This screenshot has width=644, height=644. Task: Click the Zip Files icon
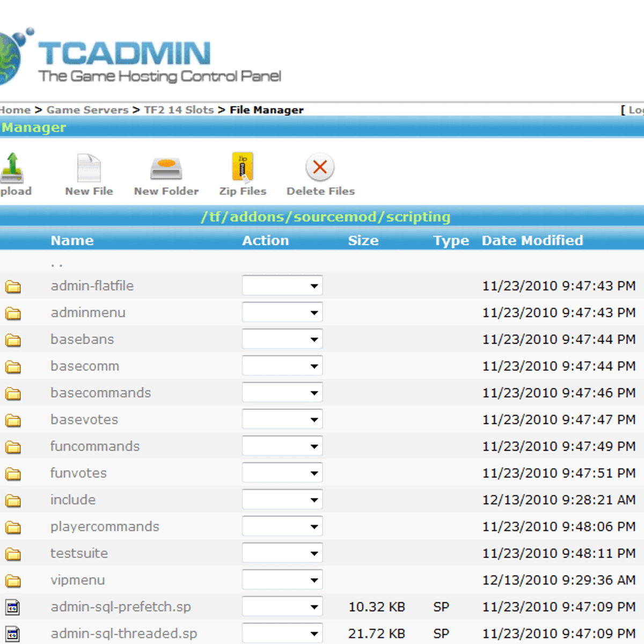tap(243, 167)
